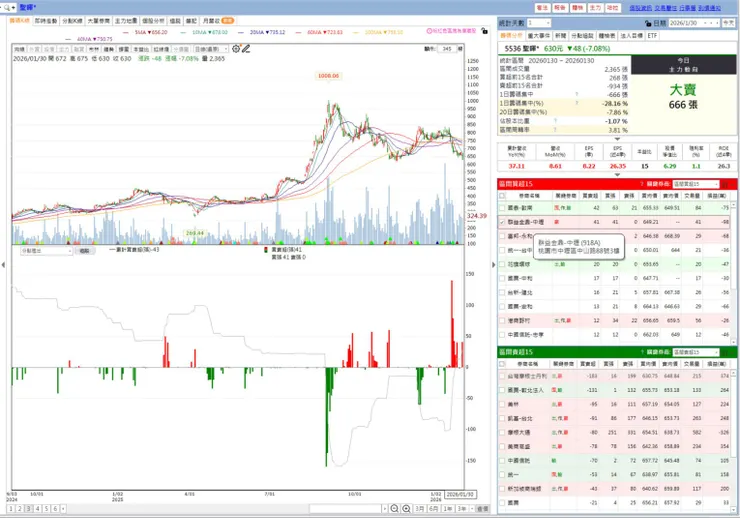The width and height of the screenshot is (740, 518).
Task: Click the zoom in magnifier icon
Action: (x=406, y=509)
